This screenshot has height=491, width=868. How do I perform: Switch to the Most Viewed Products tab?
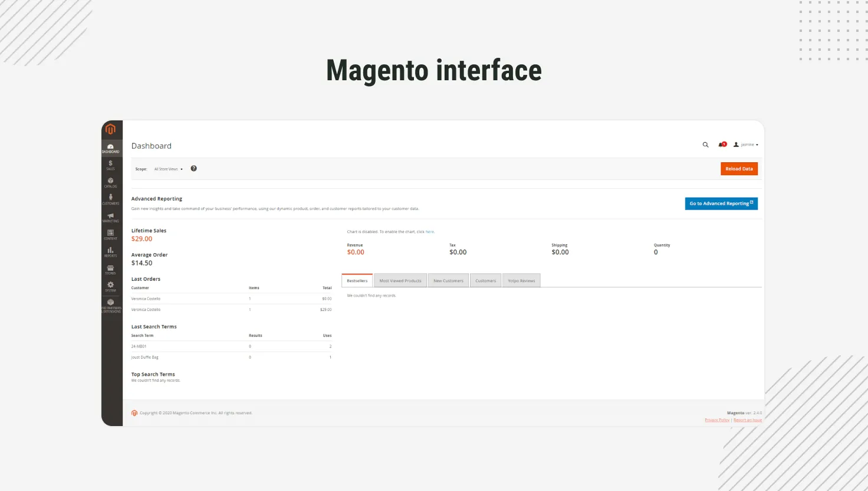400,280
